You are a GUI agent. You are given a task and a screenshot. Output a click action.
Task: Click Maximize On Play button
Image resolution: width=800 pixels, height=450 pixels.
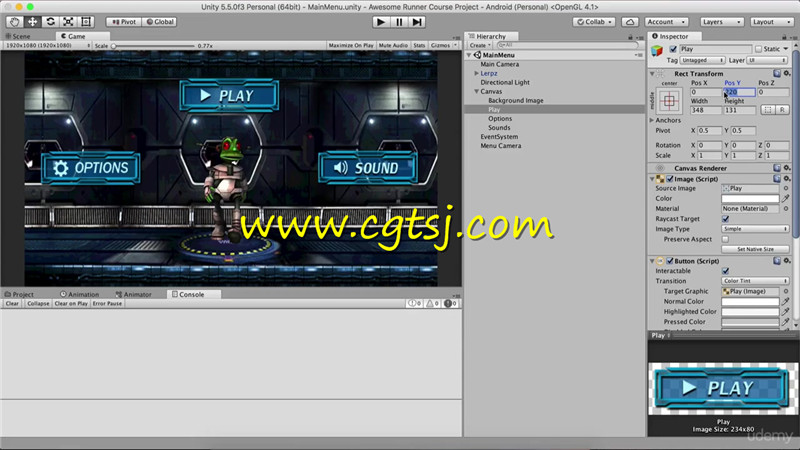(351, 45)
